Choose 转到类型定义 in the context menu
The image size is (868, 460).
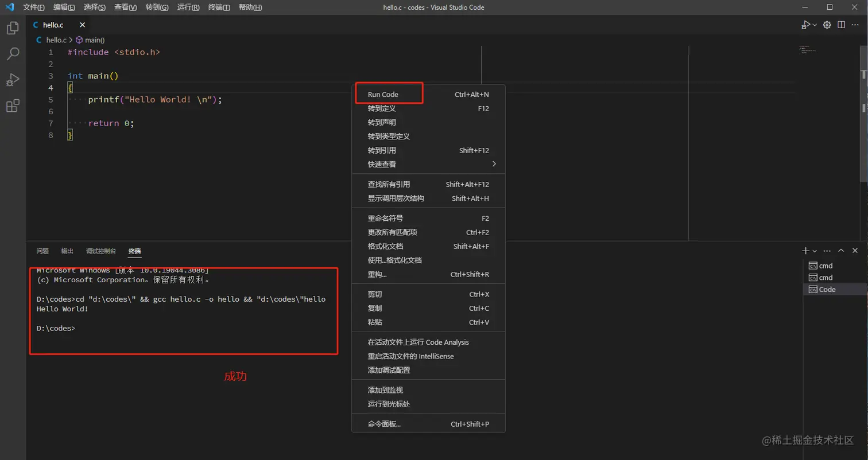[428, 137]
